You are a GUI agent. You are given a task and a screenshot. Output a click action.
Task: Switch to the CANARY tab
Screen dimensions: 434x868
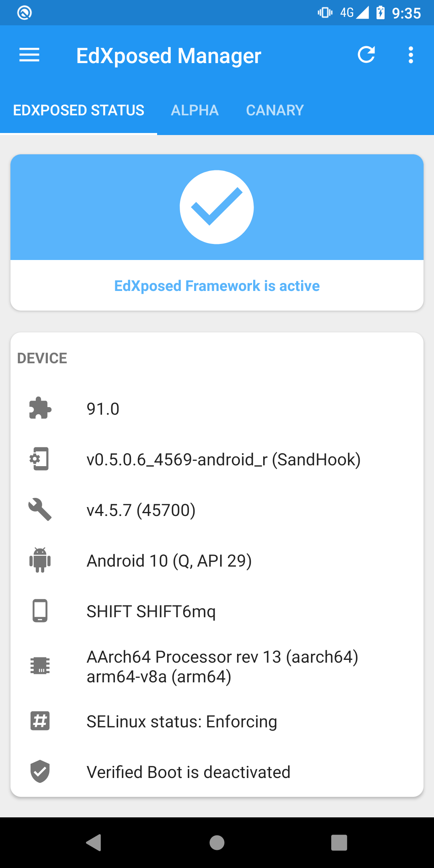(x=275, y=110)
